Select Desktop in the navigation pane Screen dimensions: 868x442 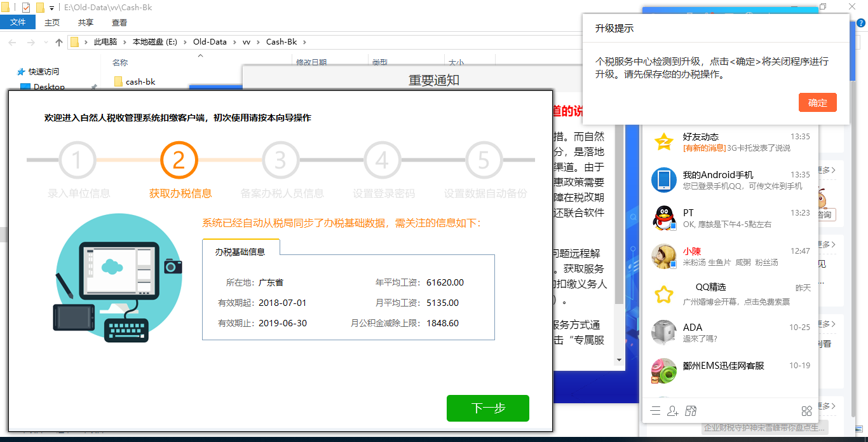49,87
